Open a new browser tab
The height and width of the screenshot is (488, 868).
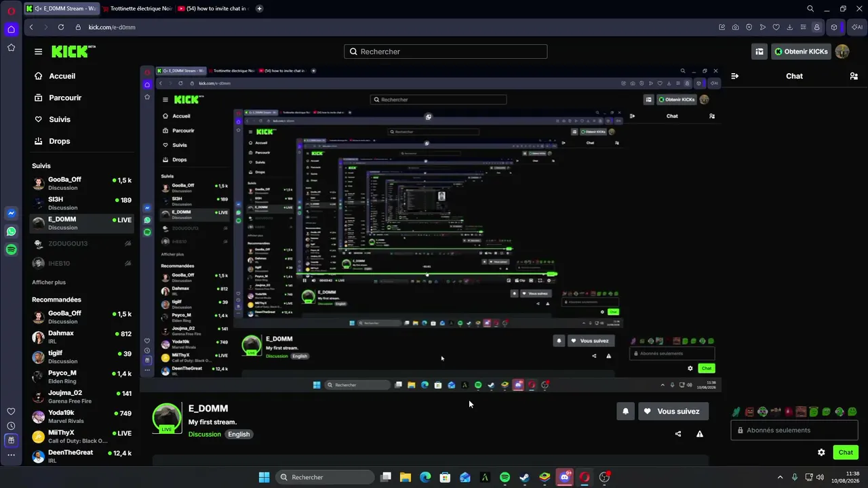(x=259, y=9)
